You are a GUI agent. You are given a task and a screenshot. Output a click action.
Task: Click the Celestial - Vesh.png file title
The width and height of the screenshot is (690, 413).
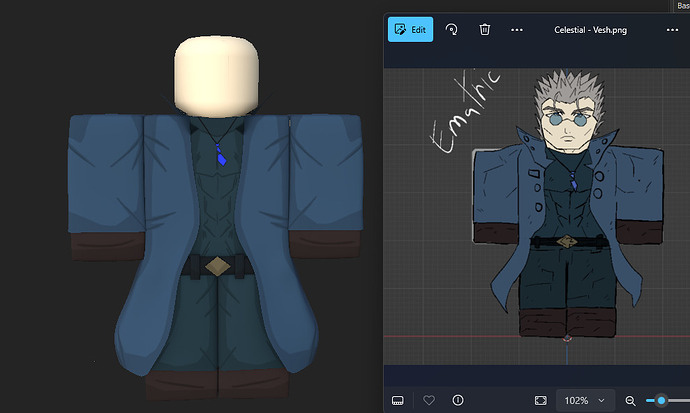click(x=590, y=30)
